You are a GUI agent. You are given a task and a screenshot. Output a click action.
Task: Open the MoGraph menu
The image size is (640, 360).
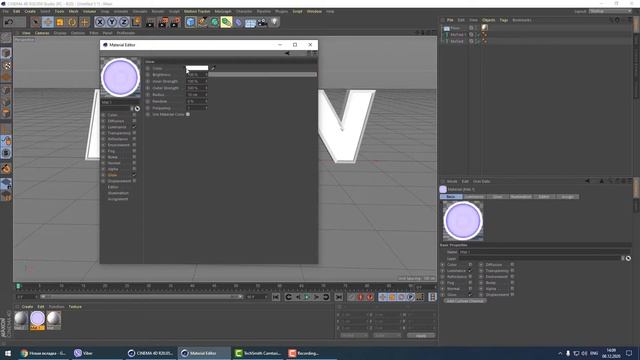(223, 11)
